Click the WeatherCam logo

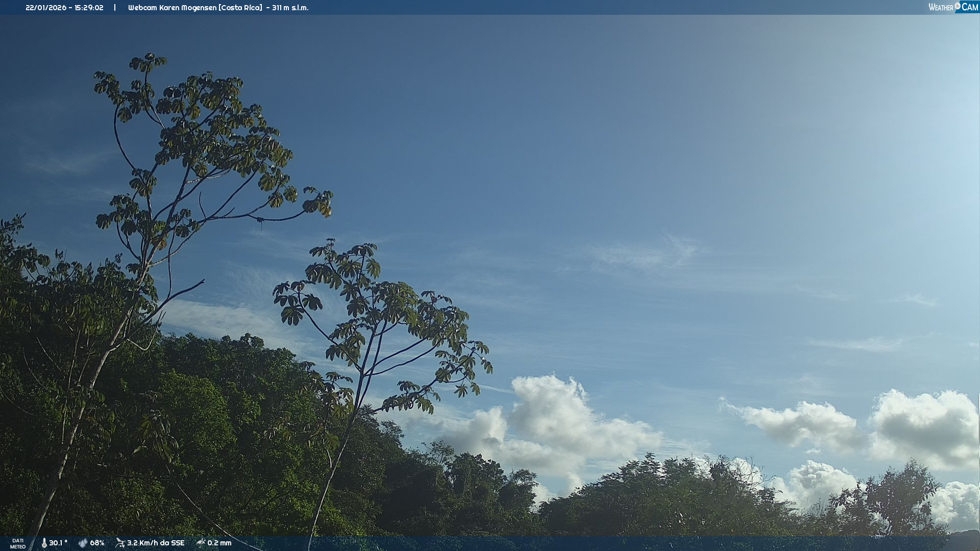tap(953, 7)
